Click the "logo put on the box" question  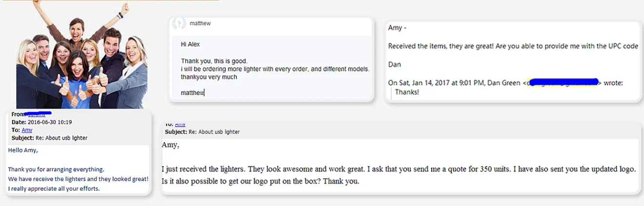point(261,181)
